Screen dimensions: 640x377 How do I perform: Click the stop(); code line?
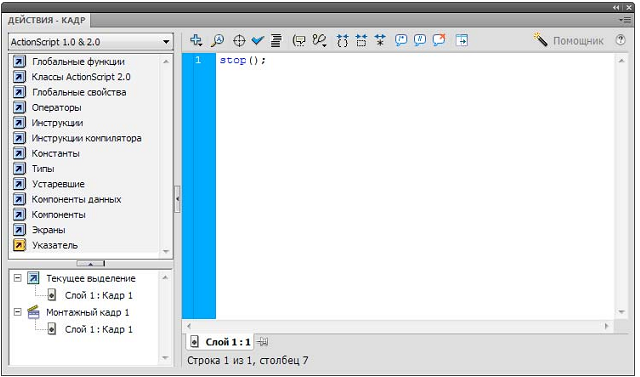click(242, 60)
